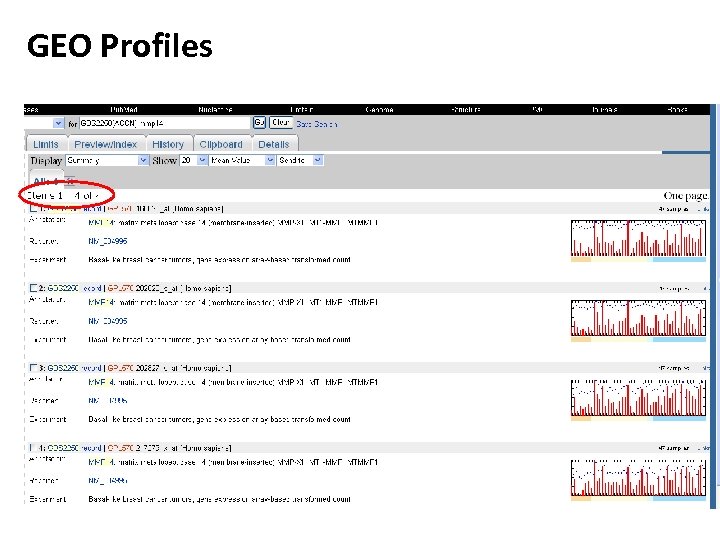
Task: Open the MMP14 annotation link in result 1
Action: 101,223
